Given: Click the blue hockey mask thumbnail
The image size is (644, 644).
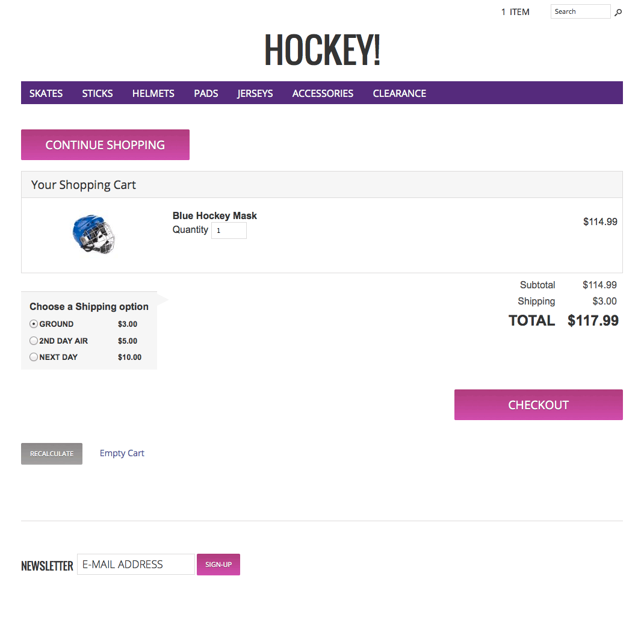Looking at the screenshot, I should (94, 234).
